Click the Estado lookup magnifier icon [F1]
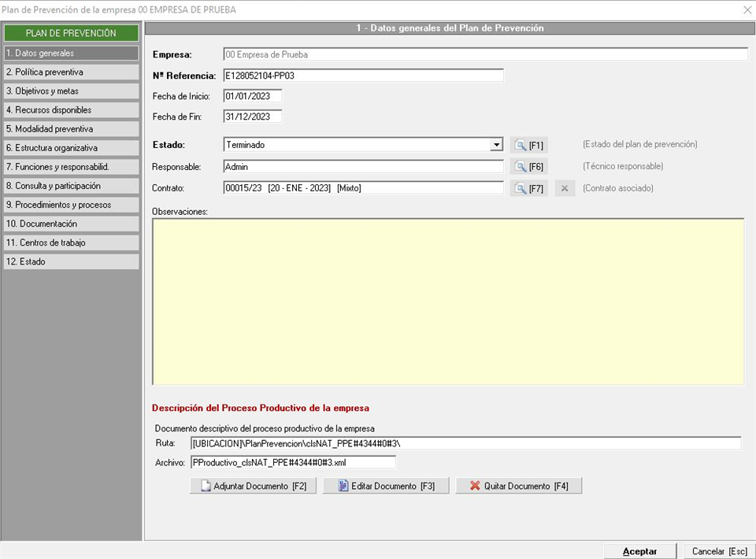 click(528, 145)
